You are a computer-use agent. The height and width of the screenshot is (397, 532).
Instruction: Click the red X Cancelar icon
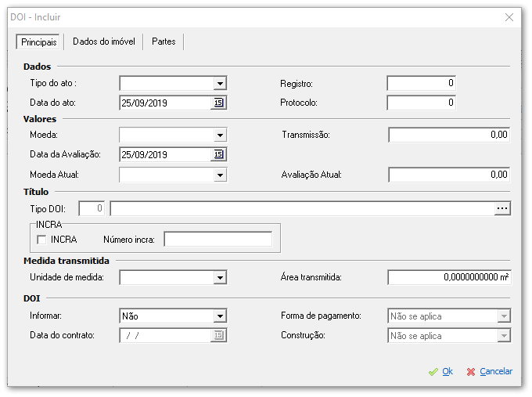[x=471, y=372]
